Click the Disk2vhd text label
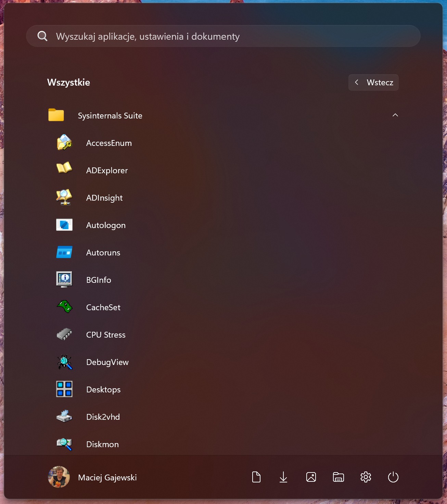The image size is (447, 504). pyautogui.click(x=103, y=417)
